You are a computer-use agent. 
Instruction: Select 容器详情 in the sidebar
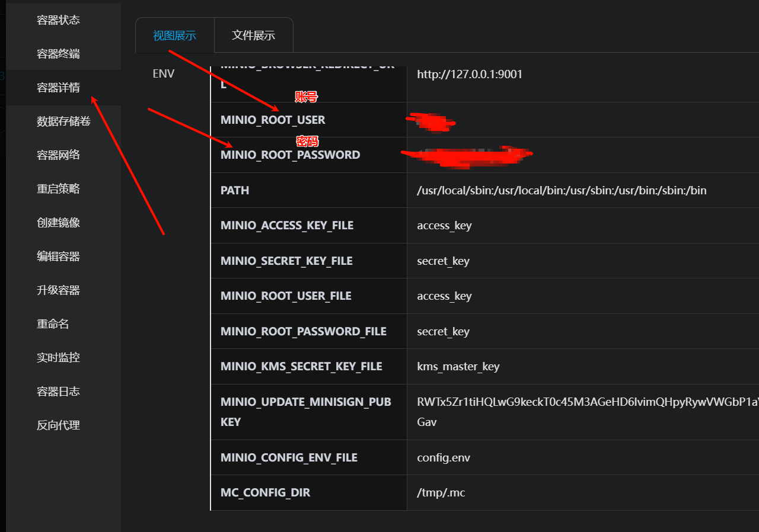58,88
